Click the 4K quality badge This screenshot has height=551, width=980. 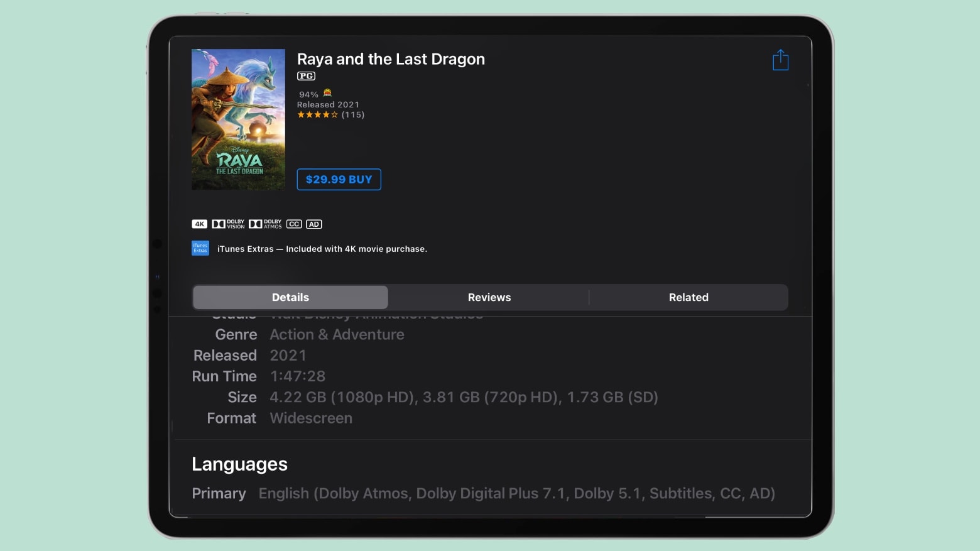pos(200,224)
